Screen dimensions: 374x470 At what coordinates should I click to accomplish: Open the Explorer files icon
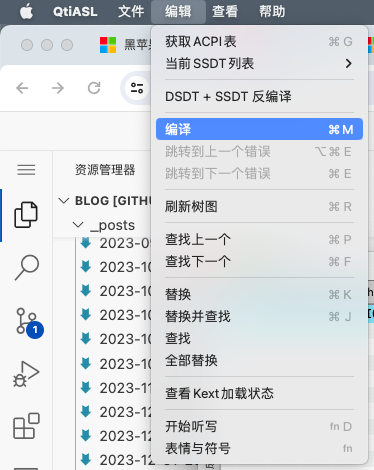(26, 215)
